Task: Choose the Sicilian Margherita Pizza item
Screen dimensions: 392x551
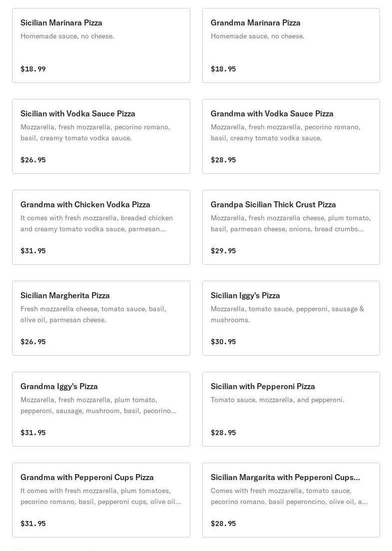Action: 101,318
